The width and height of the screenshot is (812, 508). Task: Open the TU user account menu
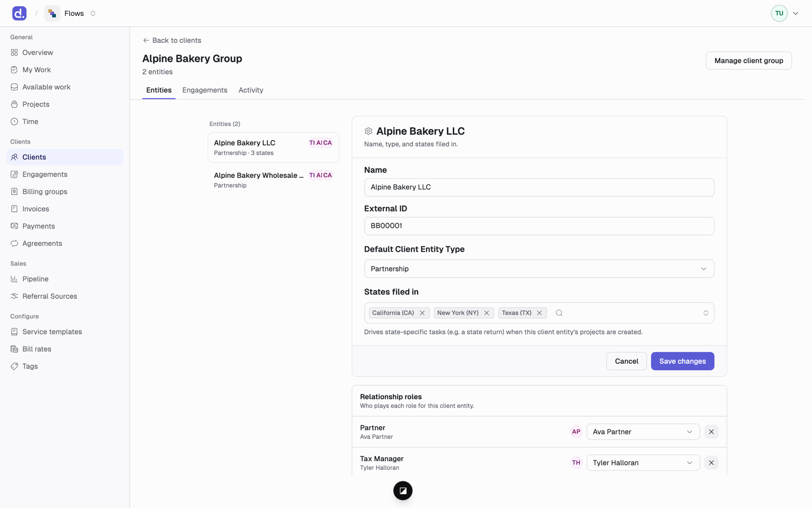point(785,13)
